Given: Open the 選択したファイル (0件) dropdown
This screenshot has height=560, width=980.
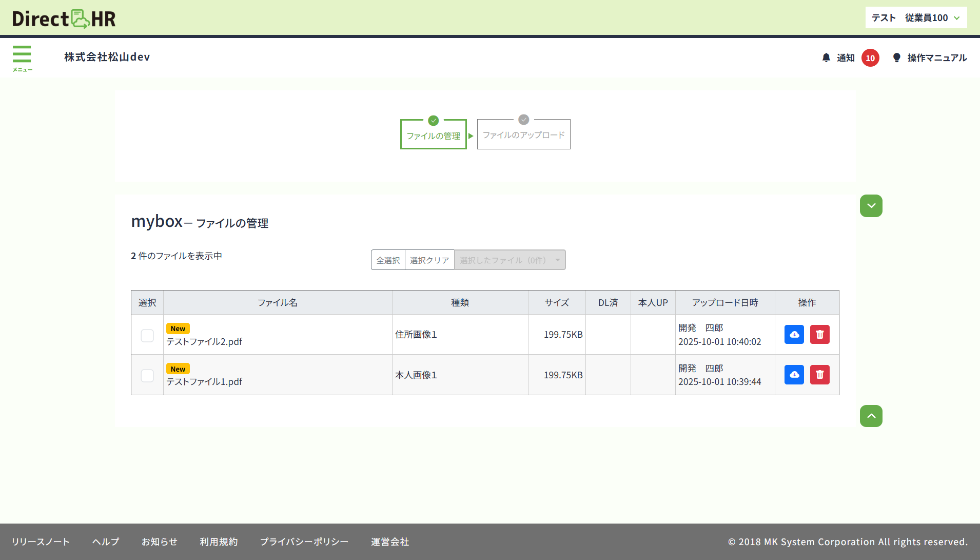Looking at the screenshot, I should click(509, 260).
